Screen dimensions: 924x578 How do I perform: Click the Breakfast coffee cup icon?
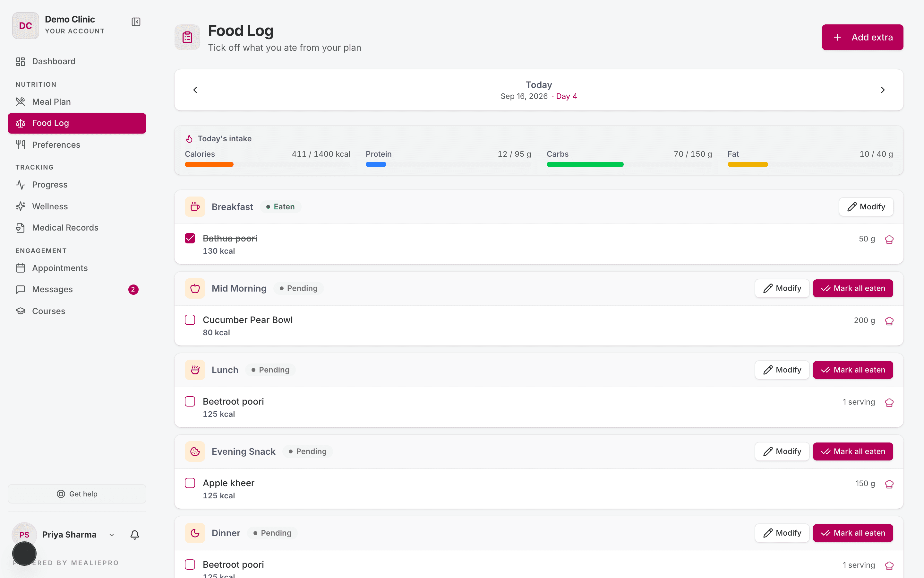click(x=195, y=207)
